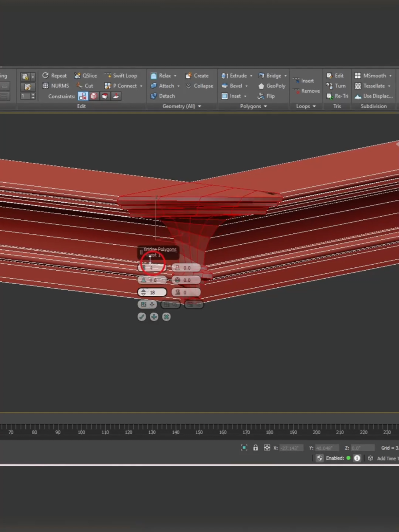This screenshot has height=532, width=399.
Task: Open the MSmooth dropdown arrow
Action: pos(390,76)
